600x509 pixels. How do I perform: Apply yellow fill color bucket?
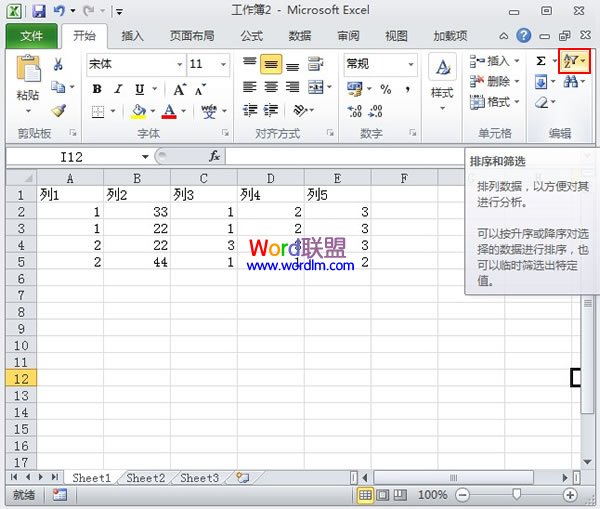(x=138, y=111)
